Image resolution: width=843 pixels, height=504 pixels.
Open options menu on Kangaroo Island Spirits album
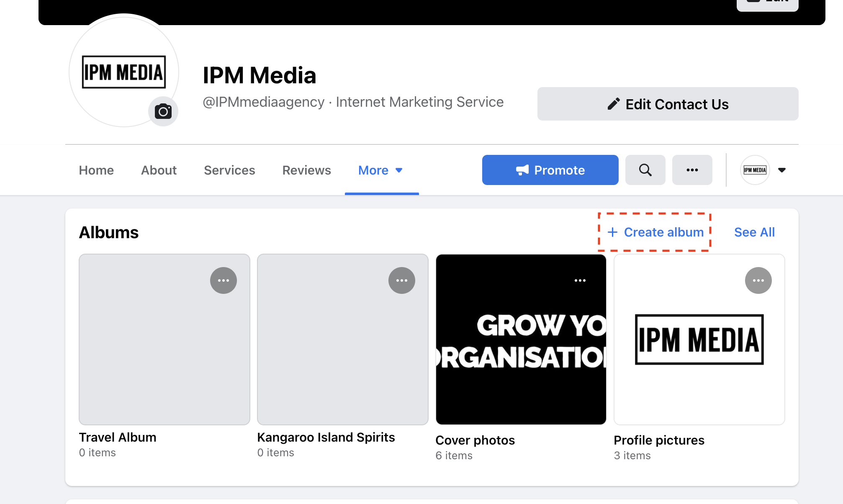[402, 280]
